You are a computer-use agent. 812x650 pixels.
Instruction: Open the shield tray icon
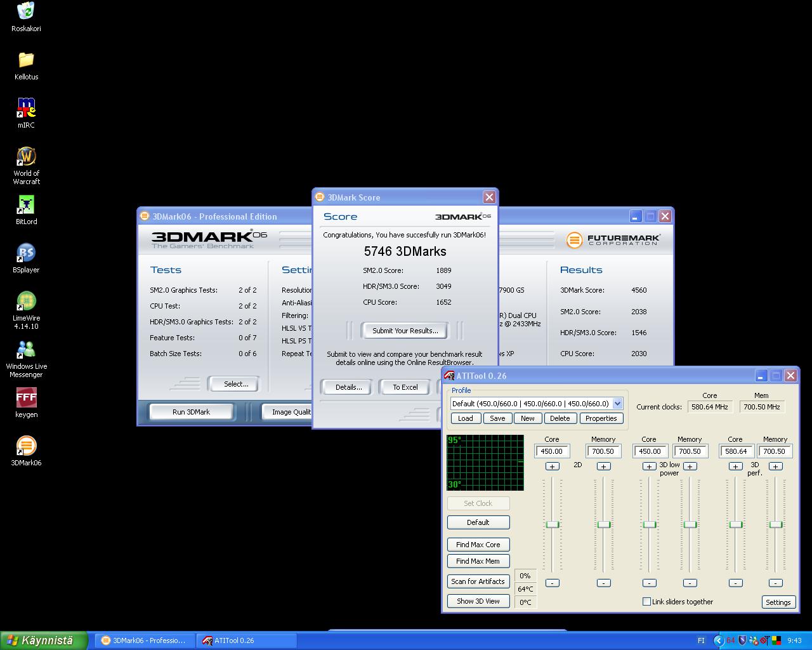coord(742,640)
